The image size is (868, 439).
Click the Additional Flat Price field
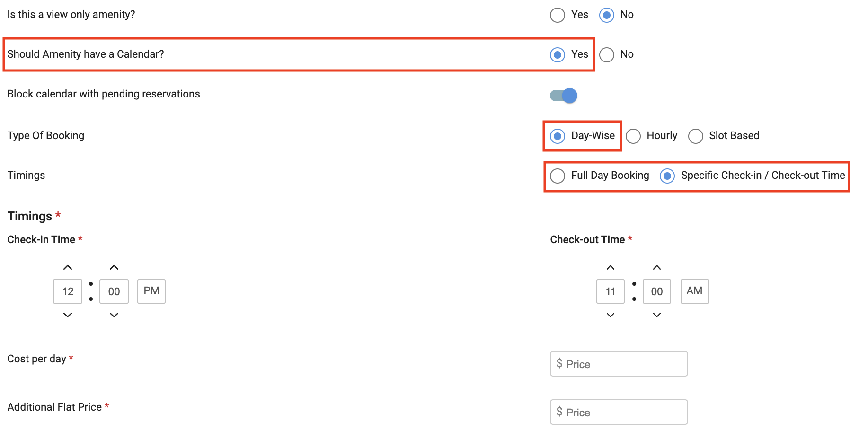pyautogui.click(x=619, y=412)
